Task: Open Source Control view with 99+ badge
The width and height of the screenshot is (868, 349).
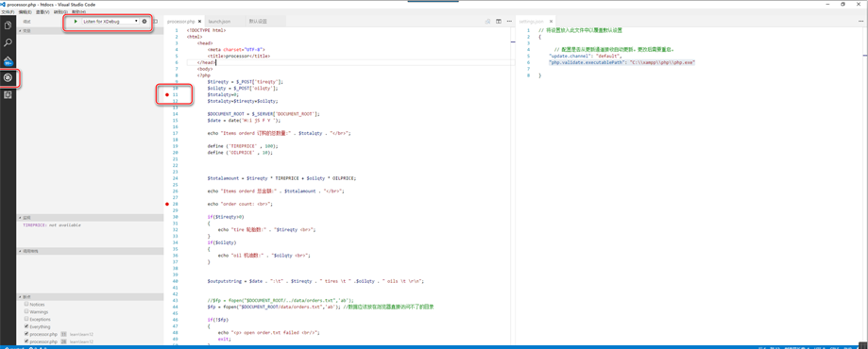Action: coord(9,60)
